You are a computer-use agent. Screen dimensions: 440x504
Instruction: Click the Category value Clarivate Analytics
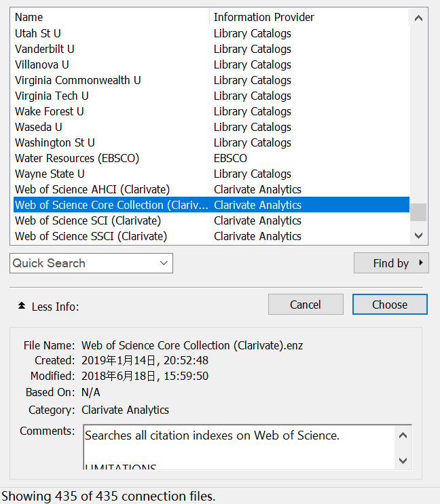[125, 410]
